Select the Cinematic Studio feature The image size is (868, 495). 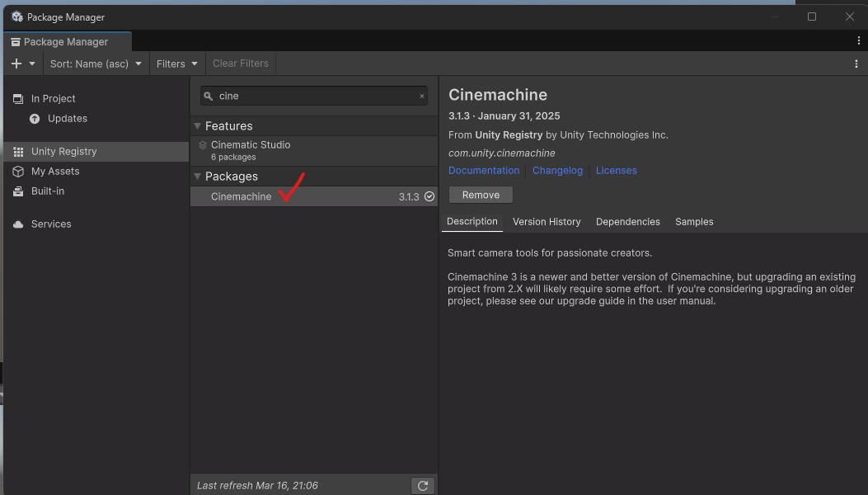[314, 151]
